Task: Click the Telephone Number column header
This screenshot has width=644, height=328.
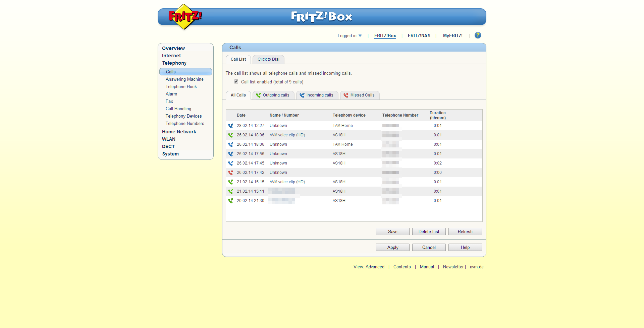Action: (400, 115)
